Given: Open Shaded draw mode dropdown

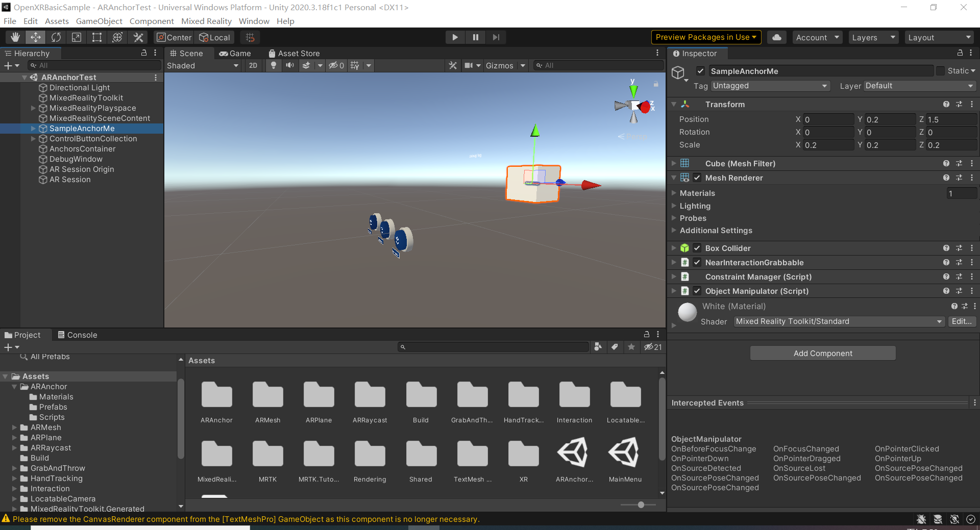Looking at the screenshot, I should point(203,65).
